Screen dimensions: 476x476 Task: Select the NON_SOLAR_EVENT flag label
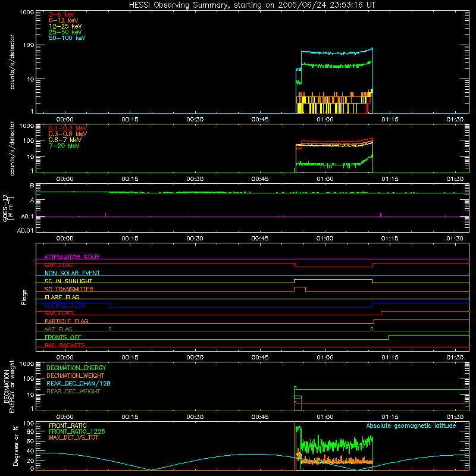72,273
